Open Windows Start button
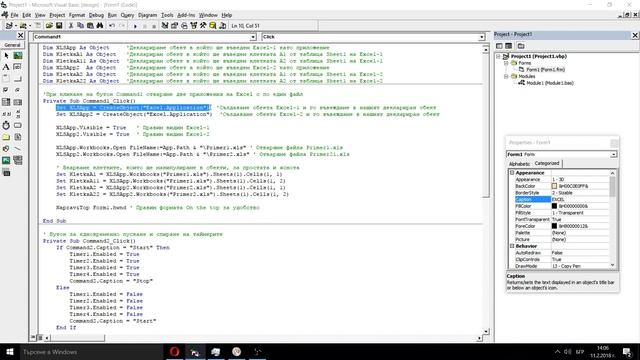The width and height of the screenshot is (640, 360). tap(10, 352)
